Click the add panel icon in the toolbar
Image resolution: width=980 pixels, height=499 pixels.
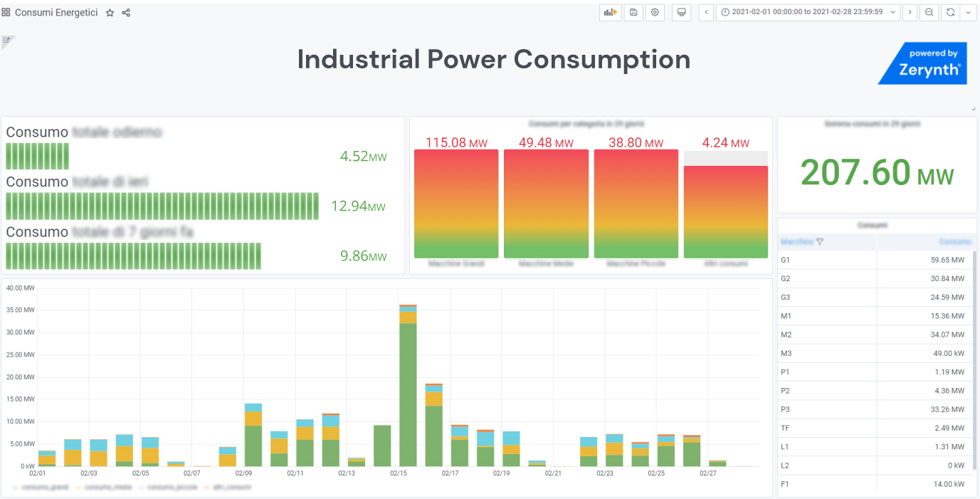pos(610,12)
